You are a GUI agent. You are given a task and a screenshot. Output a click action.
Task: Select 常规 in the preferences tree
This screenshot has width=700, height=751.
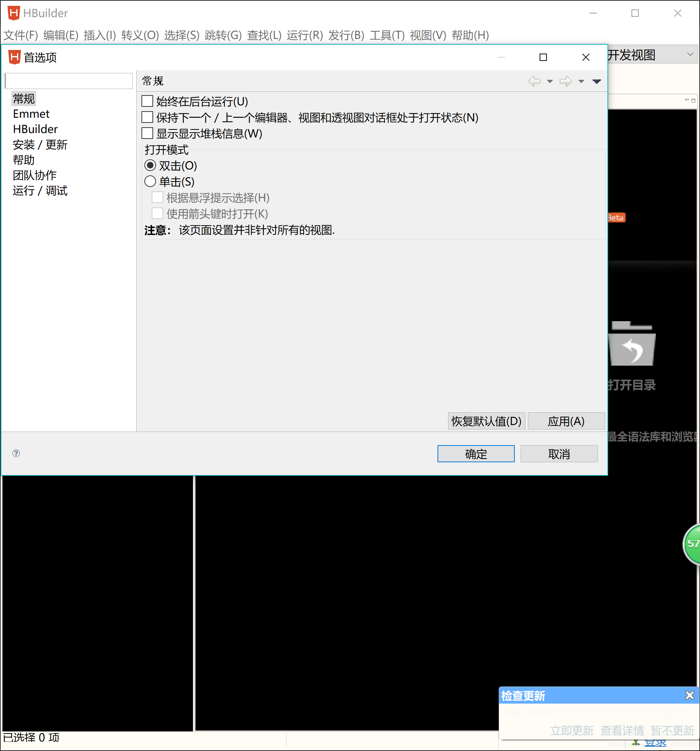coord(24,98)
